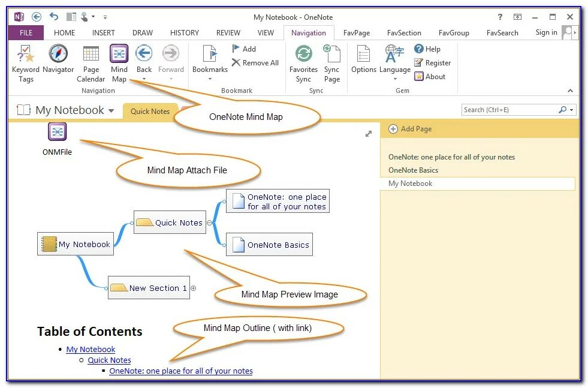Viewport: 588px width, 388px height.
Task: Launch the Navigator compass tool
Action: [x=58, y=59]
